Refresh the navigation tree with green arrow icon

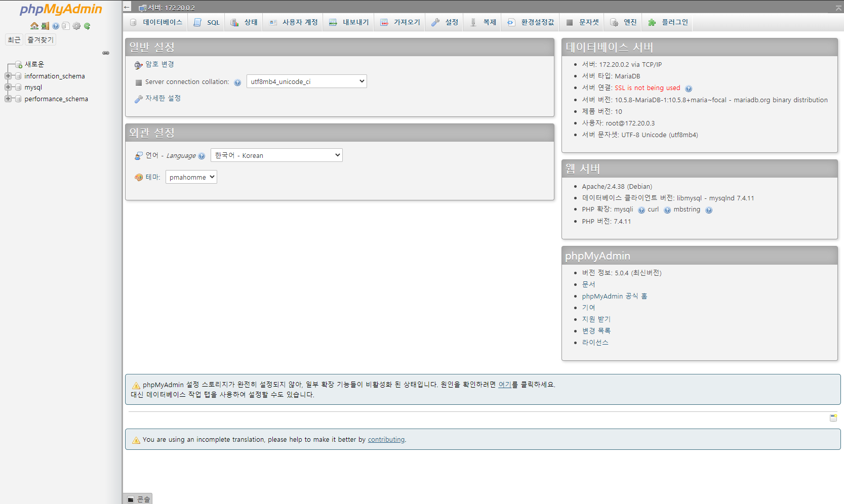[x=87, y=26]
